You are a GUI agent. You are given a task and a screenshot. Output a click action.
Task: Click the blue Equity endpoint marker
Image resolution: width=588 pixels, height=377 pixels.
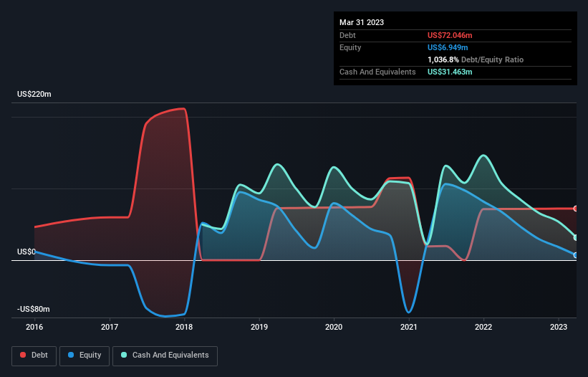point(576,255)
